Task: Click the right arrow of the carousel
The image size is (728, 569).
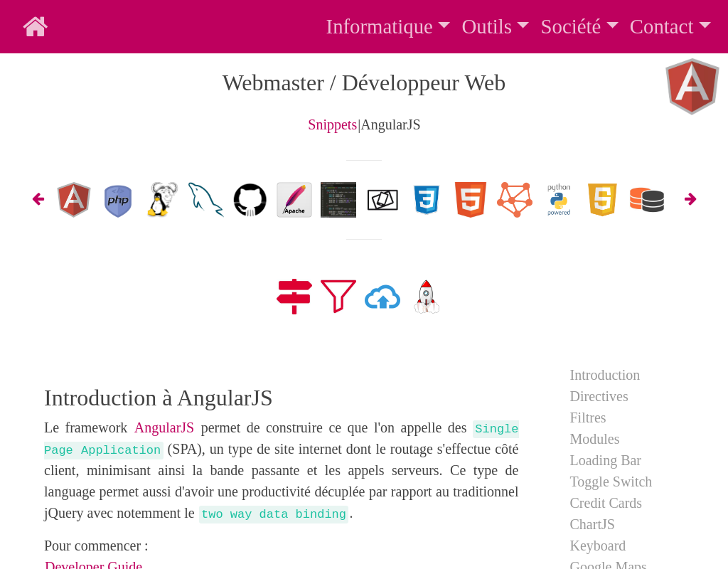Action: point(690,199)
